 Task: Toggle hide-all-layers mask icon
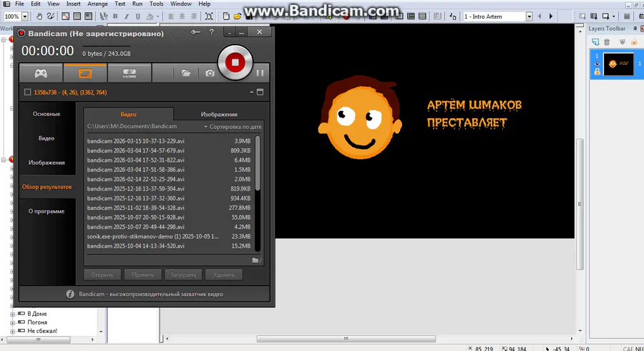point(623,42)
